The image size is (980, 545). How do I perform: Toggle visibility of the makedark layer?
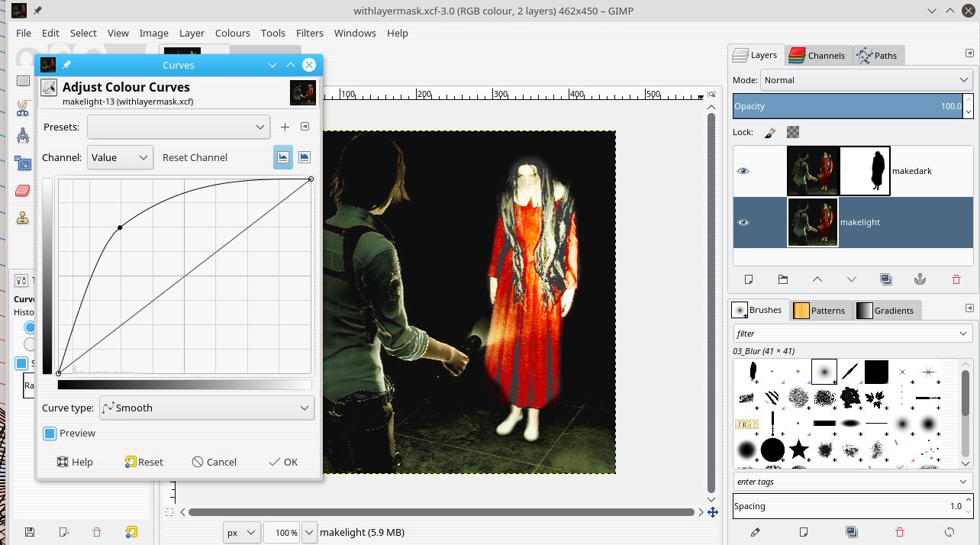743,171
